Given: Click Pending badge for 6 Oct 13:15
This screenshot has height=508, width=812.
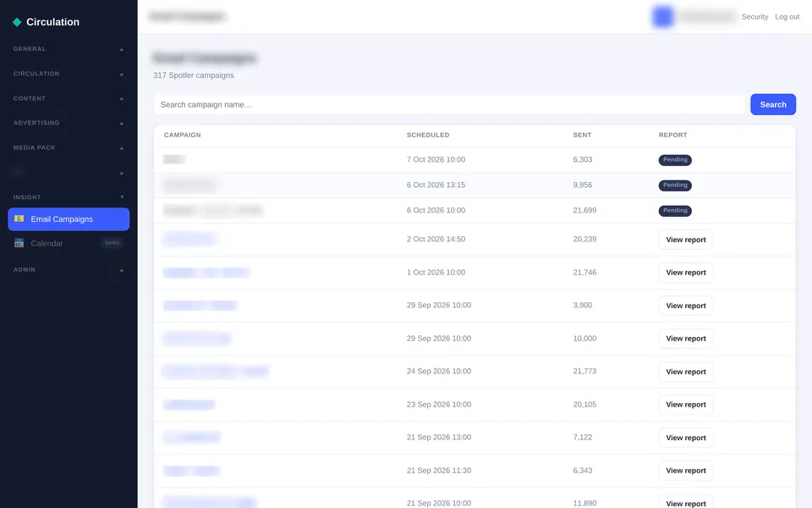Looking at the screenshot, I should [x=675, y=185].
